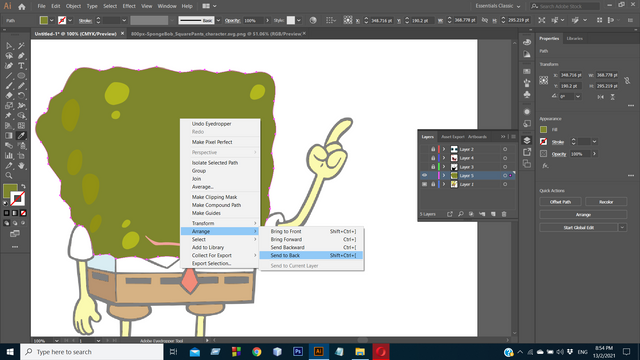Click olive fill color in tools panel
Screen dimensions: 640x360
[x=10, y=191]
